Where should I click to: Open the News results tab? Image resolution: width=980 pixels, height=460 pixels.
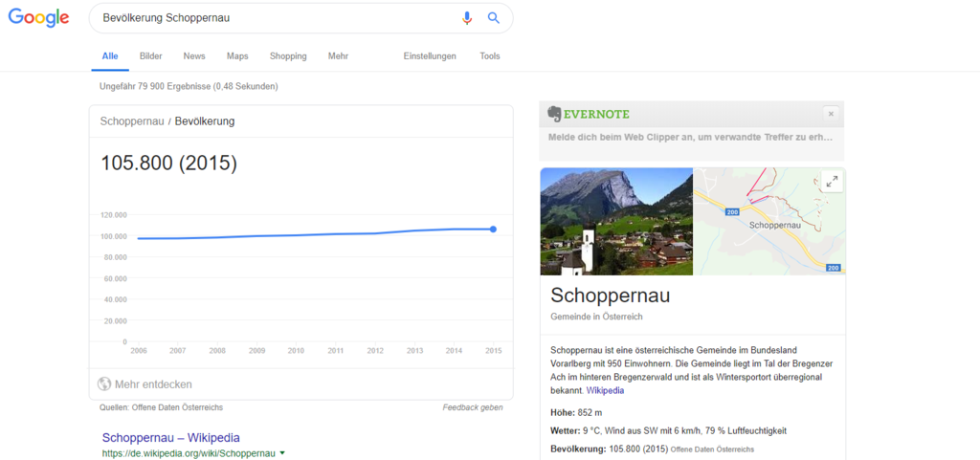pyautogui.click(x=194, y=56)
